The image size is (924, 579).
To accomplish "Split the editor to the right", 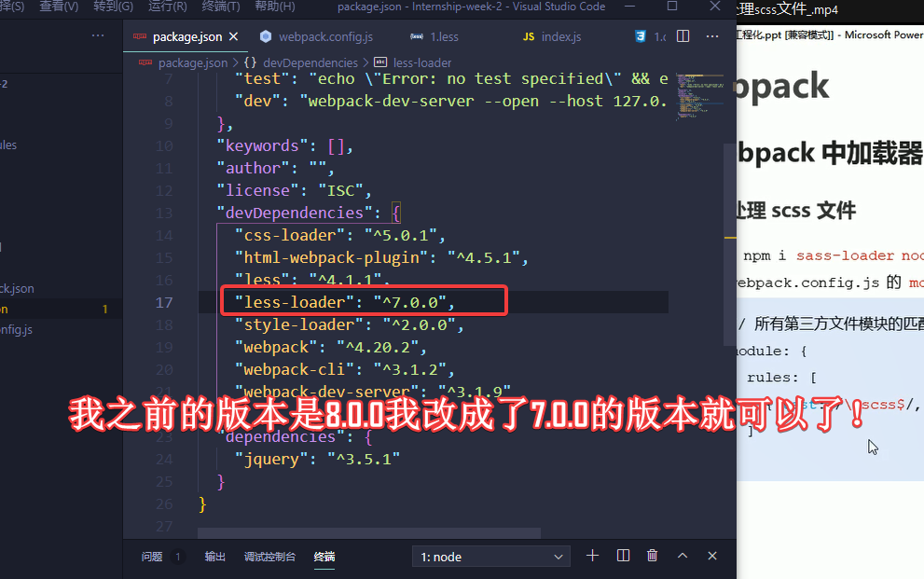I will click(x=683, y=36).
